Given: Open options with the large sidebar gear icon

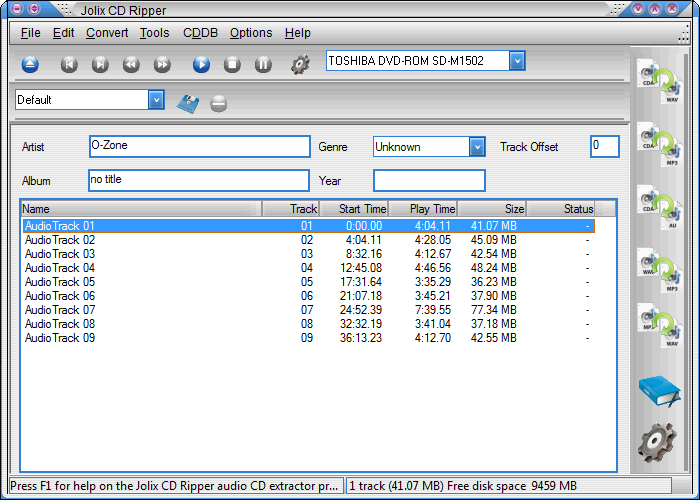Looking at the screenshot, I should [657, 442].
